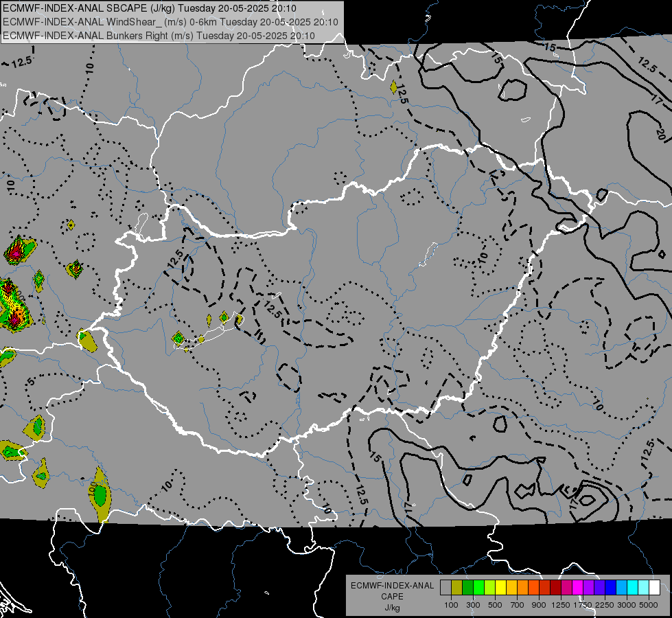Click the legend value 1250

coord(561,605)
